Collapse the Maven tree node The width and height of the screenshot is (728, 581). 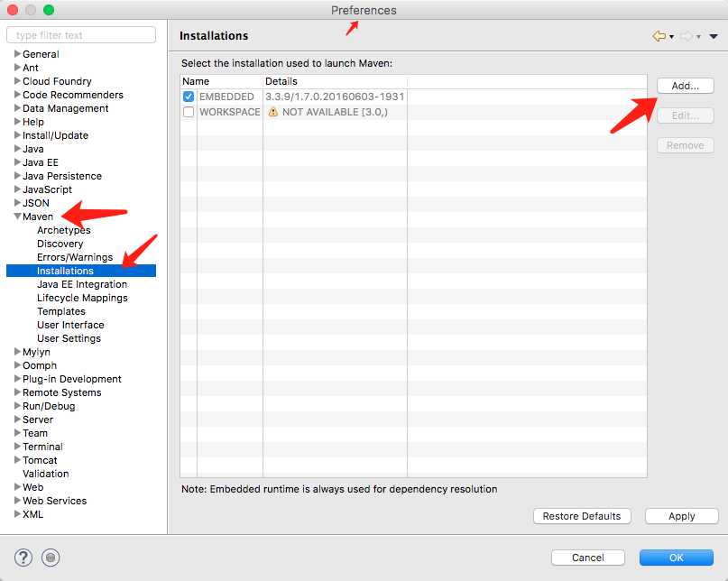[x=17, y=217]
